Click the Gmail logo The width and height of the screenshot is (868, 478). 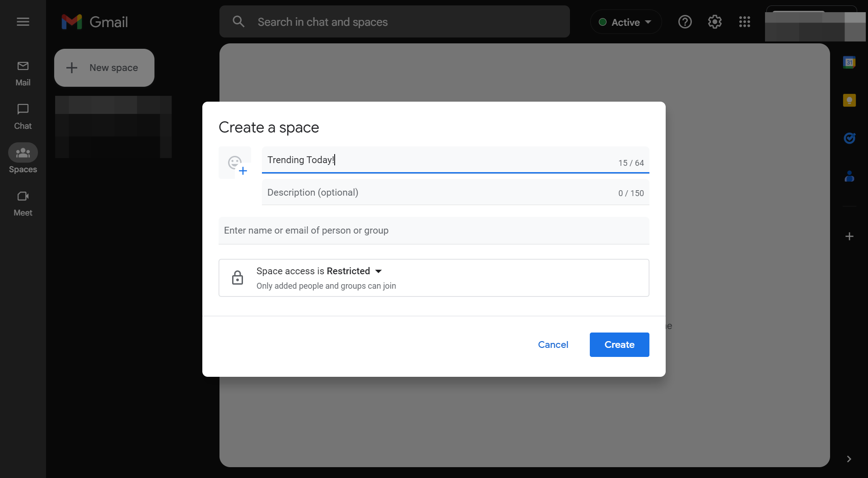coord(95,22)
